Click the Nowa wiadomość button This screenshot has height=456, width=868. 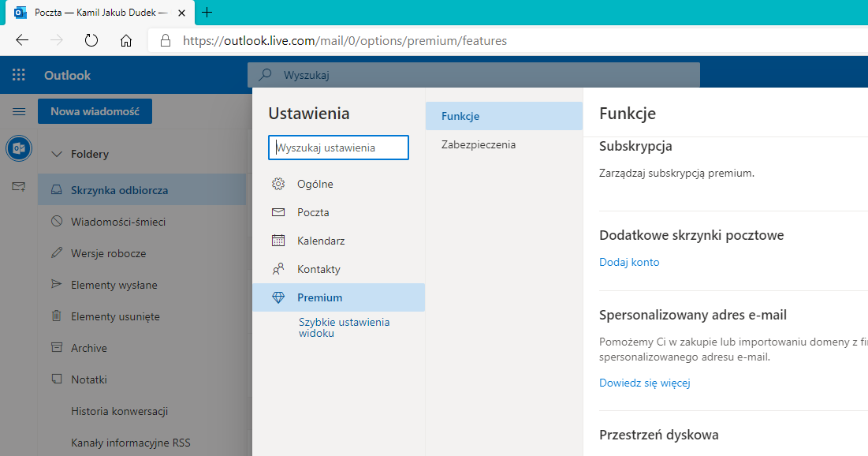coord(95,111)
